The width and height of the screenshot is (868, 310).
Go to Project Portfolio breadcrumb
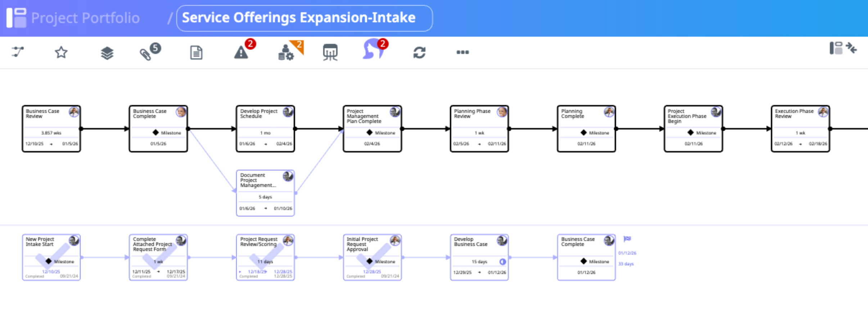tap(85, 18)
